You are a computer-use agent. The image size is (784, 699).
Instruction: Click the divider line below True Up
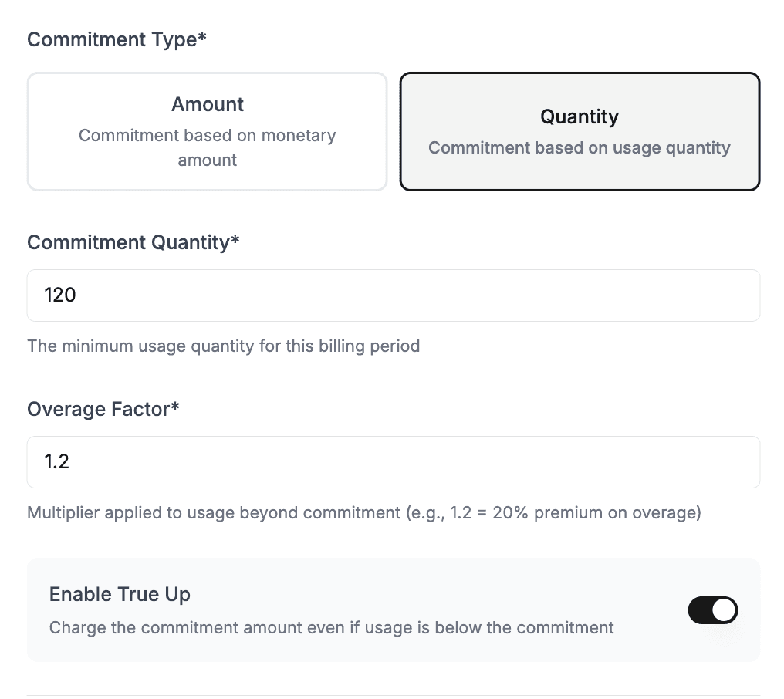(394, 695)
